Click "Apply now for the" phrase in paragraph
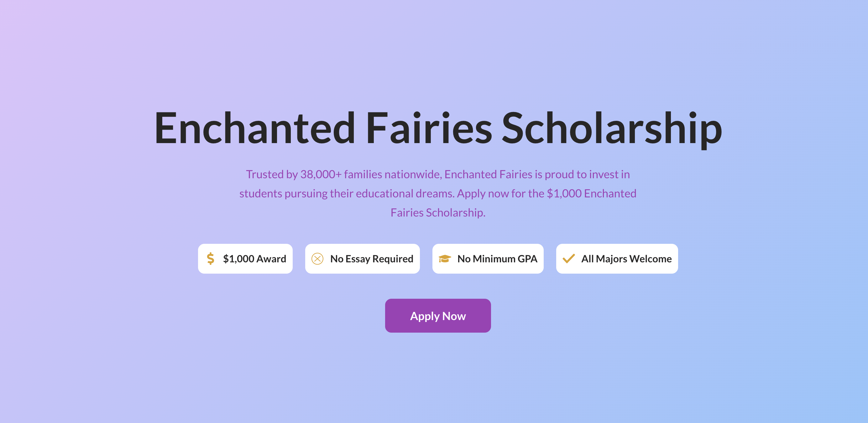Screen dimensions: 868x423 click(500, 194)
